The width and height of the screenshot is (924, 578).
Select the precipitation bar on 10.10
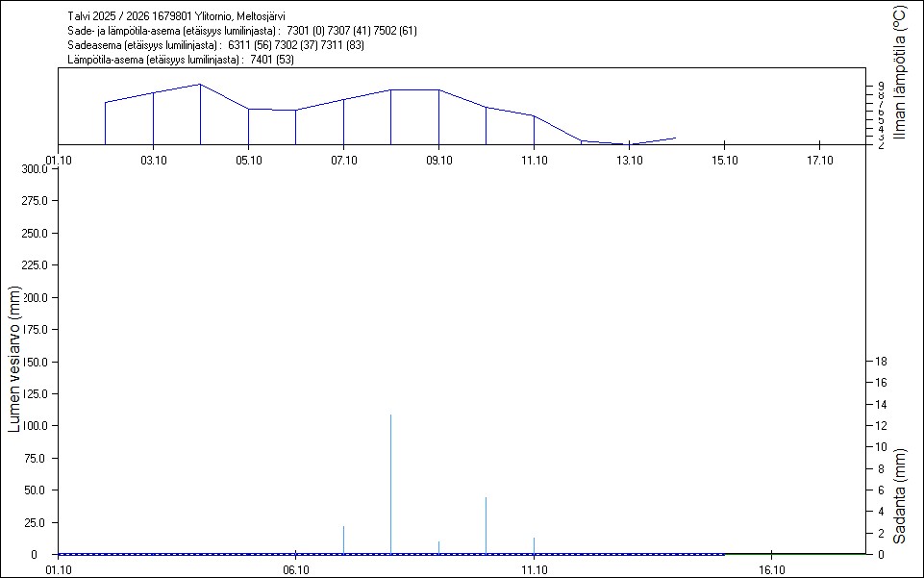(x=486, y=525)
